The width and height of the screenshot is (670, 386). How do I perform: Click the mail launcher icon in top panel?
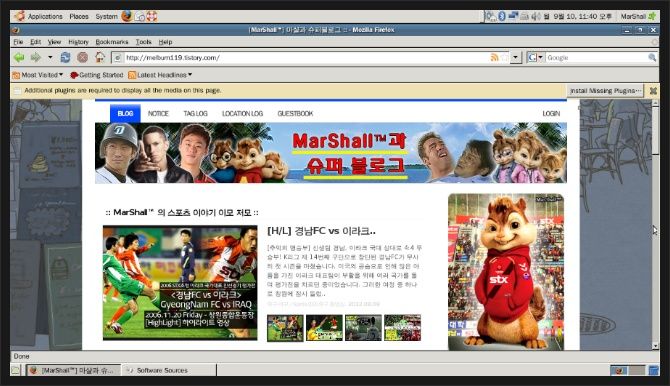[140, 16]
